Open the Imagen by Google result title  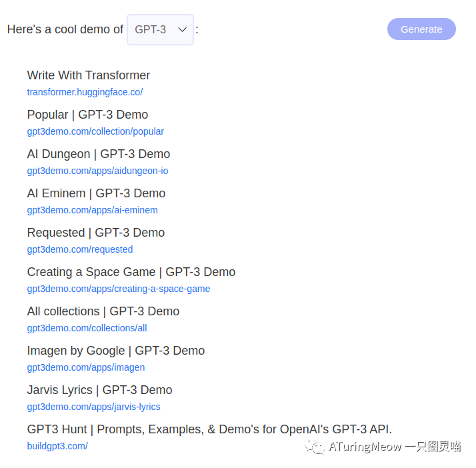(x=115, y=351)
